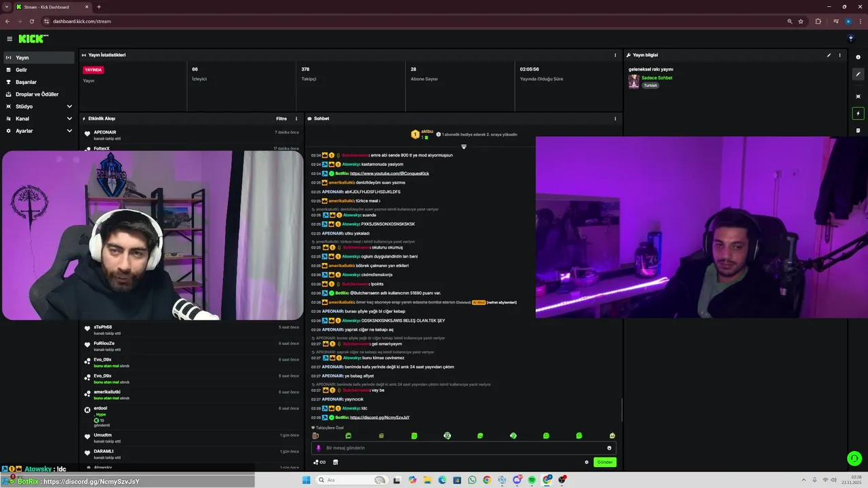Click the pencil icon in right toolbar
The width and height of the screenshot is (868, 488).
point(858,74)
